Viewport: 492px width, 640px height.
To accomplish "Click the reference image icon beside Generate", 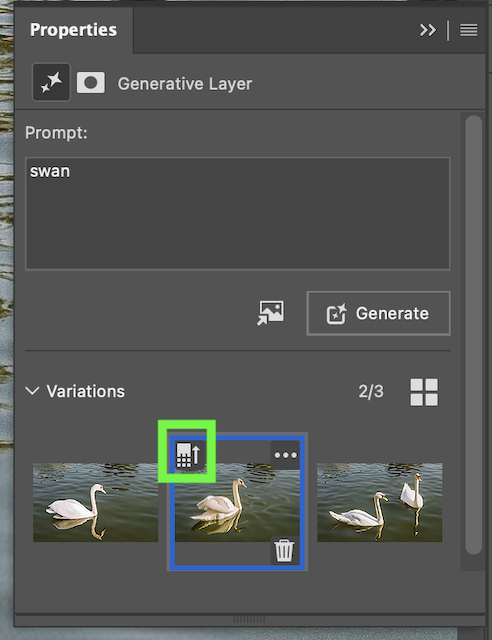I will point(271,313).
